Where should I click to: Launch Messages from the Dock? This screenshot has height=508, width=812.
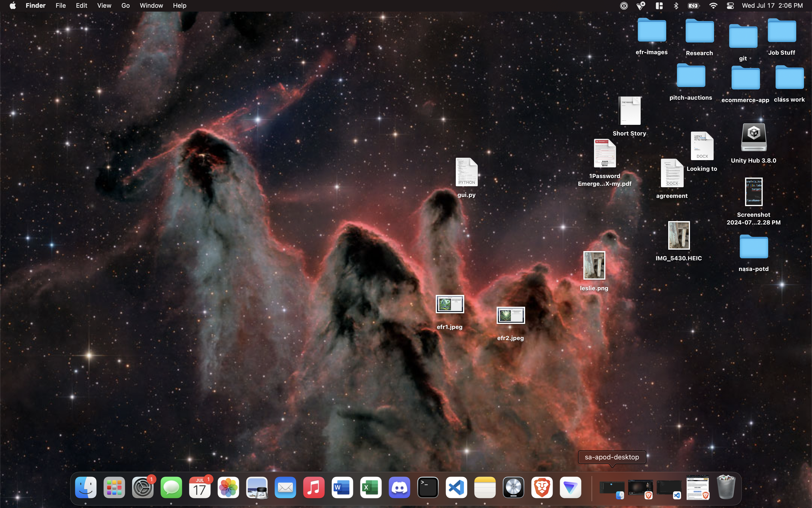171,487
